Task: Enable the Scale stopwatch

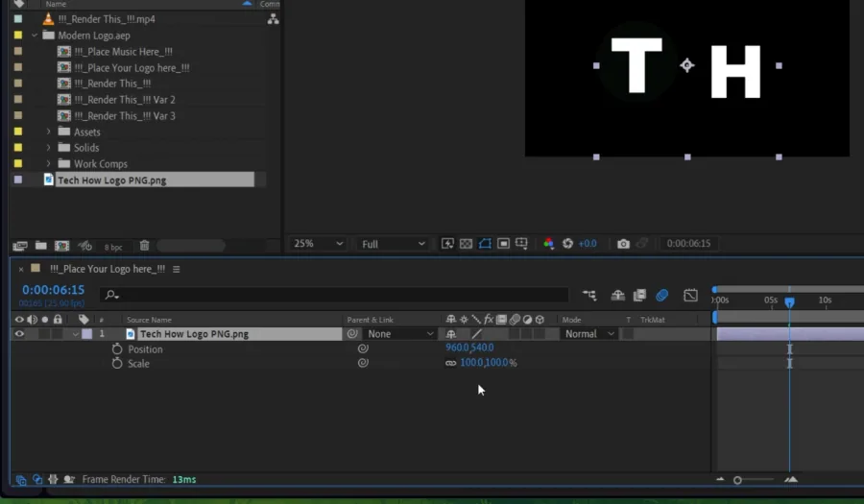Action: point(117,364)
